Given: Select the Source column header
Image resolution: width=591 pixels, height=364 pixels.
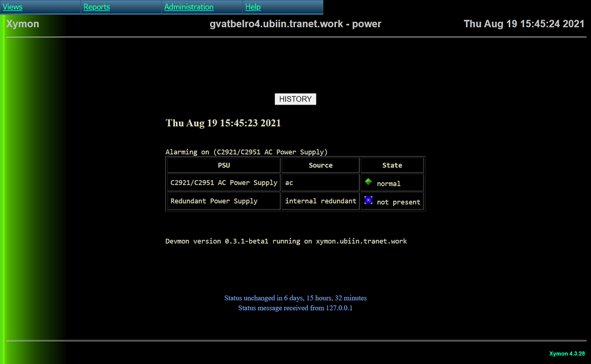Looking at the screenshot, I should [320, 166].
